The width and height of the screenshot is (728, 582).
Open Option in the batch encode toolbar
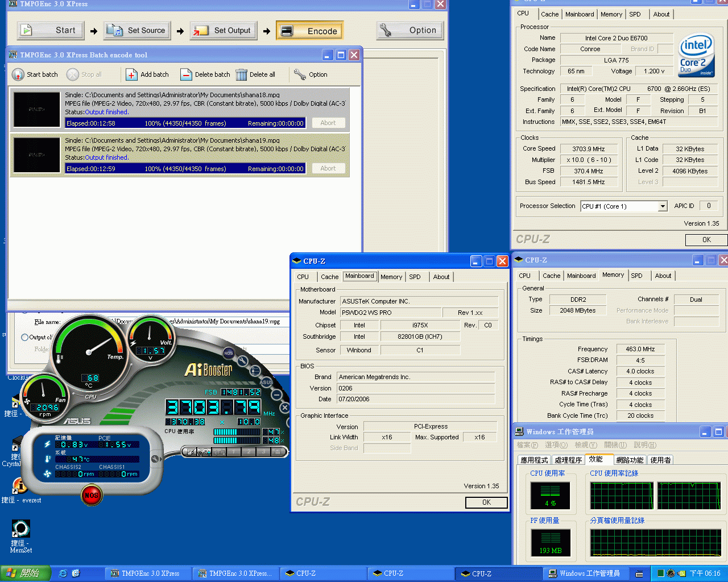(311, 74)
